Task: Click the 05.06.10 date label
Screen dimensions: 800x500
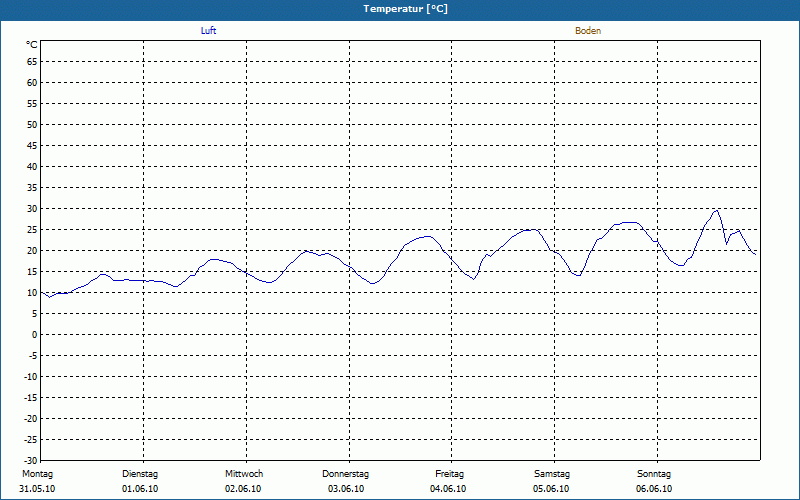Action: (551, 489)
